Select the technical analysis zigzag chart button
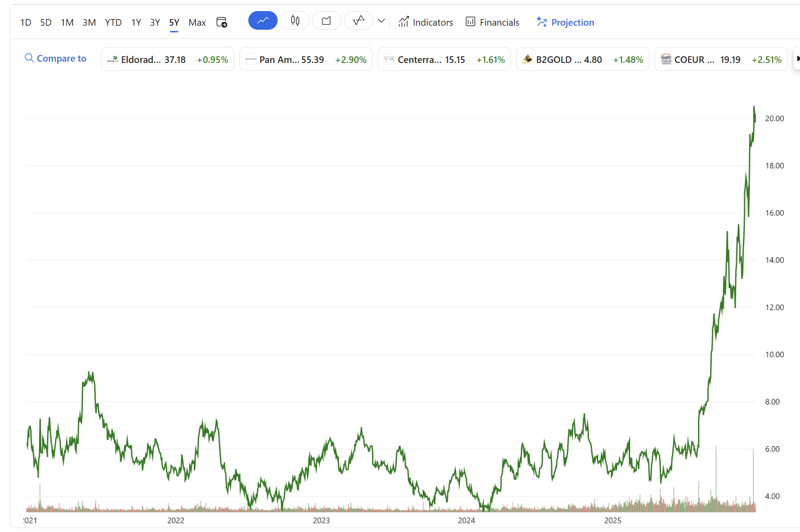Viewport: 800px width, 532px height. [x=359, y=21]
